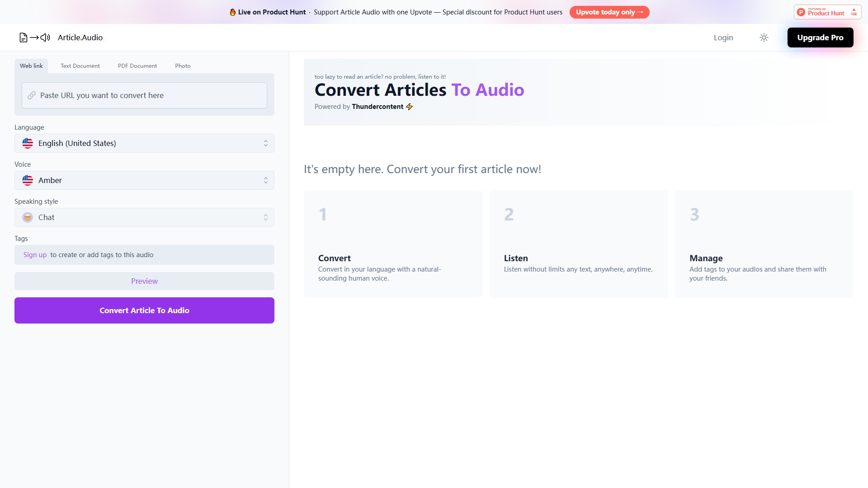Image resolution: width=868 pixels, height=488 pixels.
Task: Click the fire icon in the announcement banner
Action: point(233,12)
